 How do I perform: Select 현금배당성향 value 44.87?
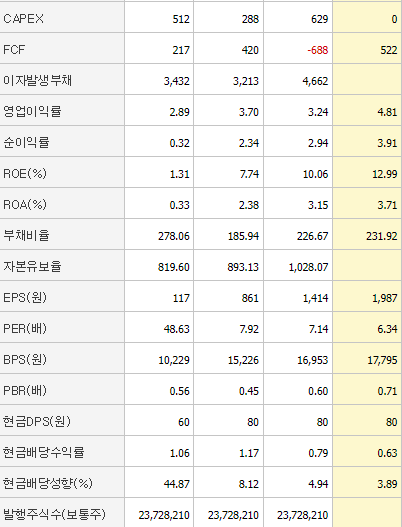click(176, 484)
